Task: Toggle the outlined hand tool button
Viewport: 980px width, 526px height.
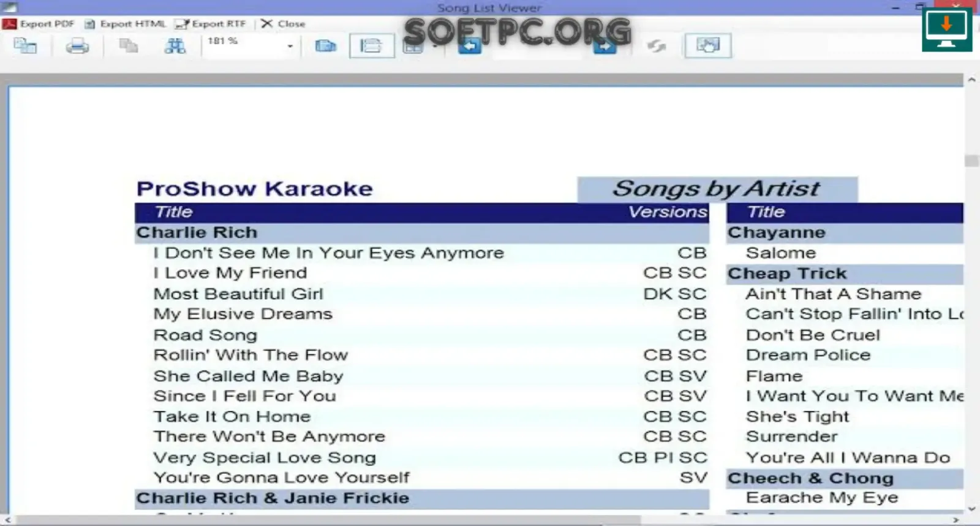Action: pos(708,46)
